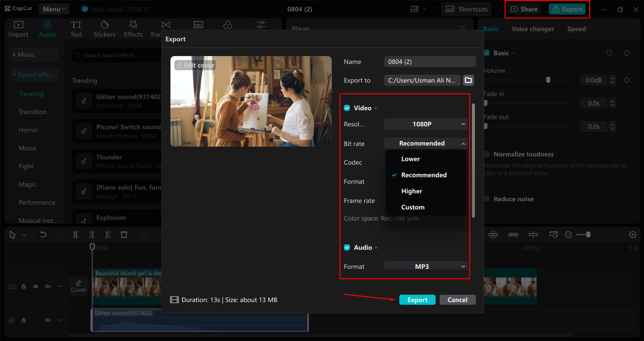
Task: Open the Shortcuts button
Action: [x=467, y=9]
